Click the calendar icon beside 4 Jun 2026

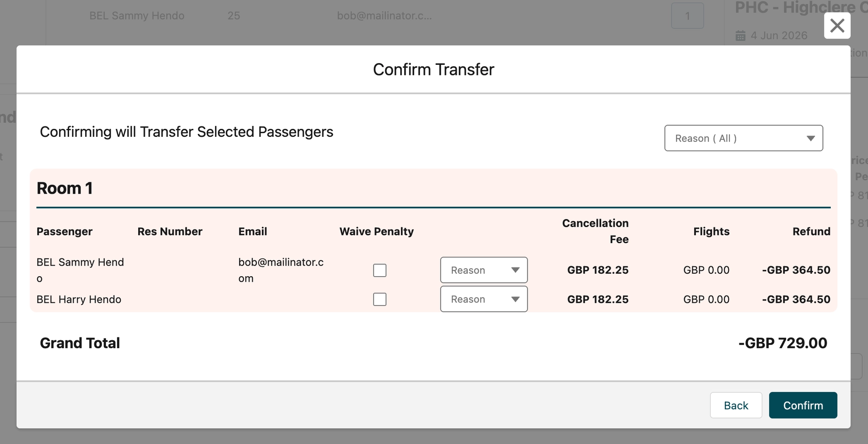(740, 36)
